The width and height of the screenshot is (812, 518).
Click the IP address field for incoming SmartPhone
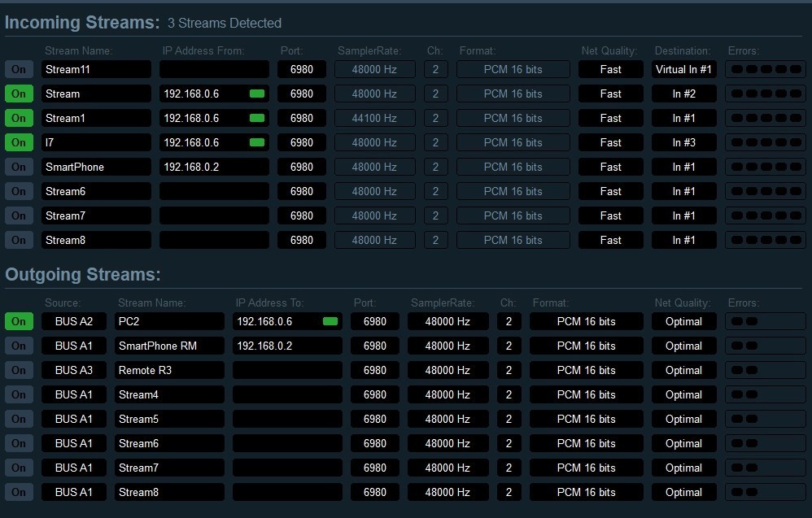[x=213, y=167]
